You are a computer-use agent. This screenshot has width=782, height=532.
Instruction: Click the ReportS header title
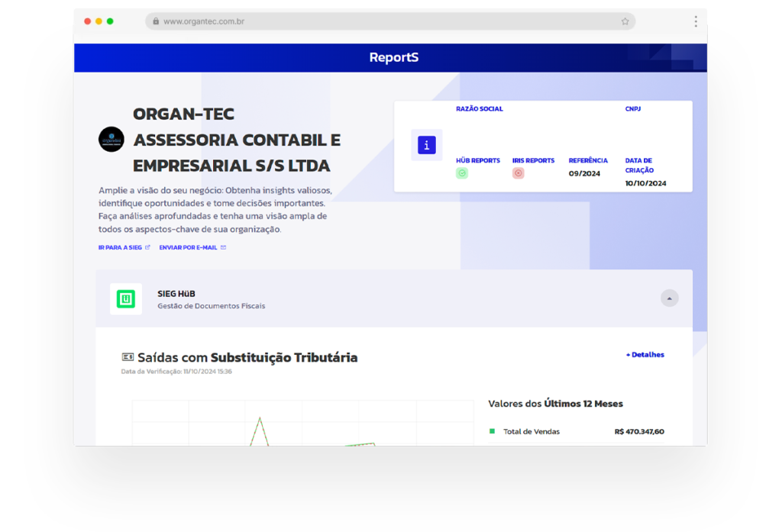[394, 57]
